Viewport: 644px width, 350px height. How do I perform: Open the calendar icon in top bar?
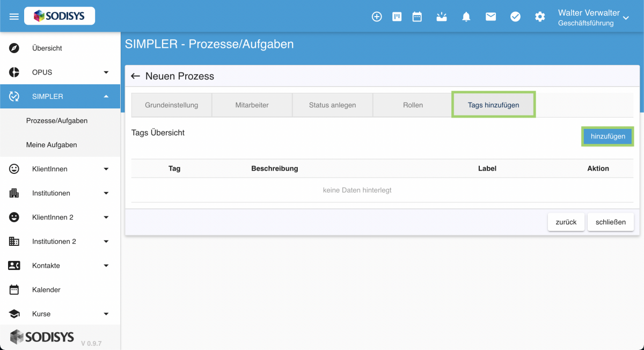pos(417,17)
